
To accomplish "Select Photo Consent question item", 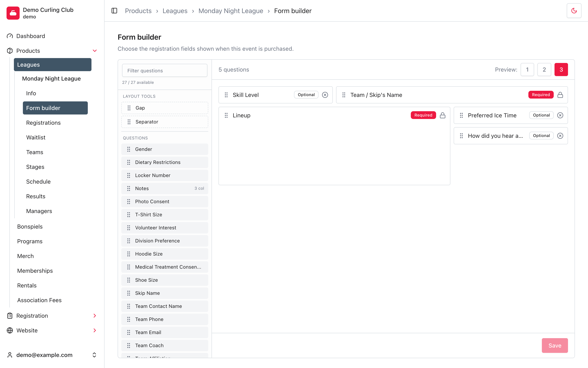I will 165,202.
